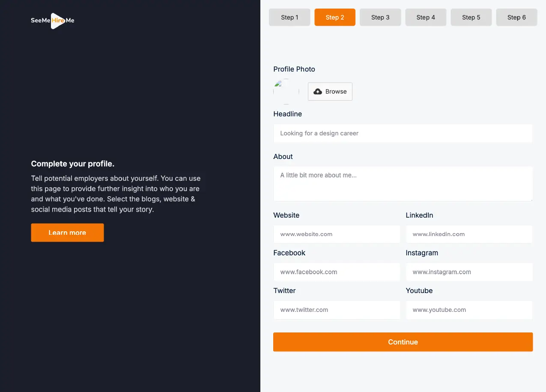This screenshot has width=546, height=392.
Task: Click the cloud upload icon beside Browse
Action: 317,91
